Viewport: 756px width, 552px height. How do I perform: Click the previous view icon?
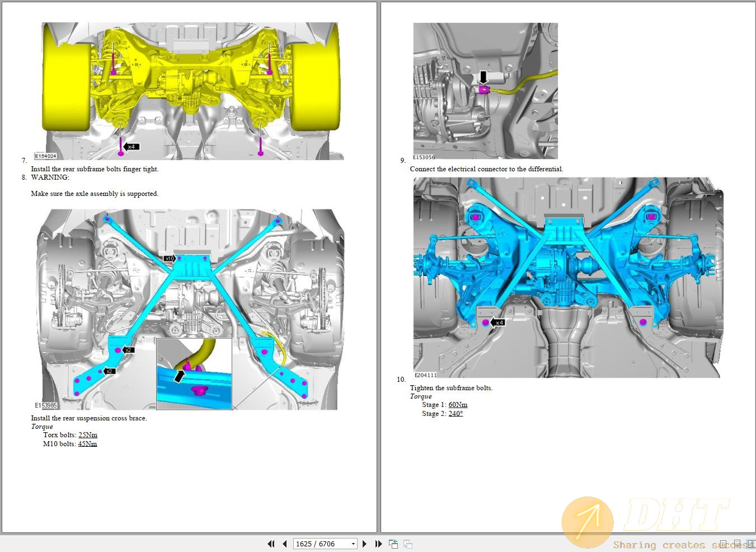(x=393, y=544)
